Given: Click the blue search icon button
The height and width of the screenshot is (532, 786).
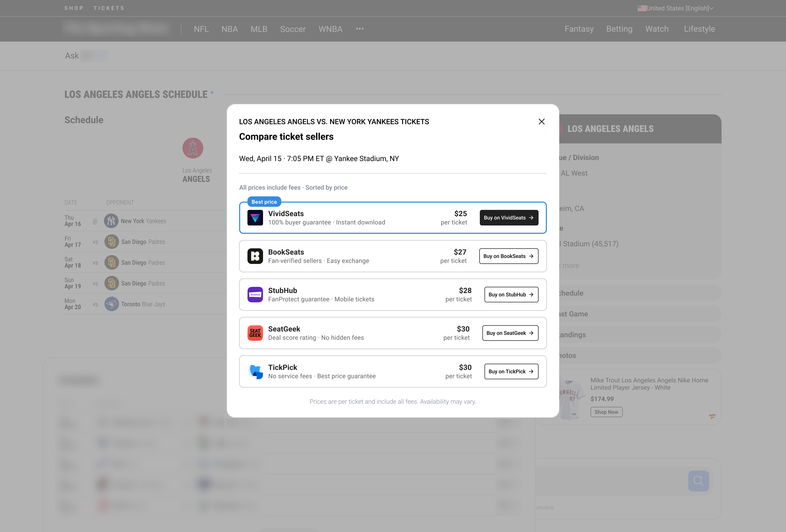Looking at the screenshot, I should (x=698, y=481).
